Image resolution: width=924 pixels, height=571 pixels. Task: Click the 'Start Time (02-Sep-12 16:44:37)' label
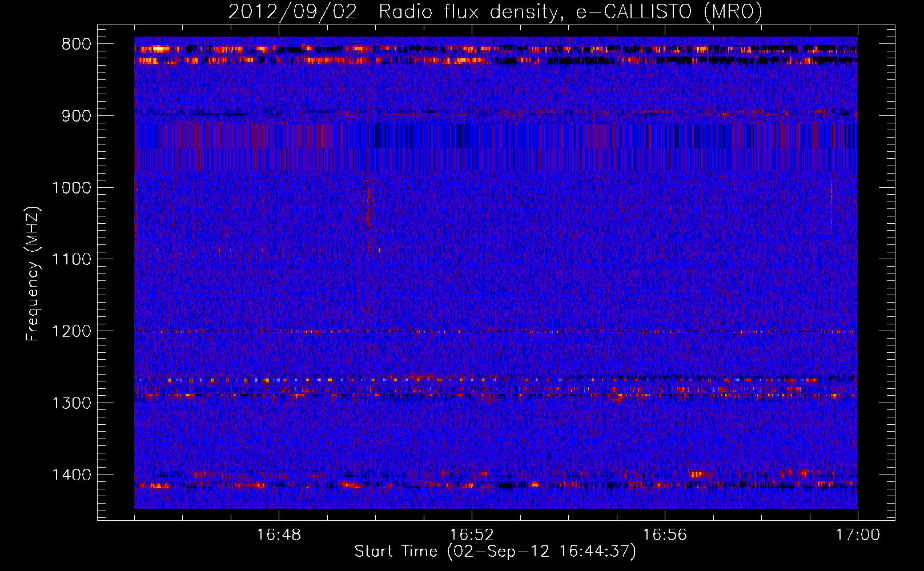495,552
